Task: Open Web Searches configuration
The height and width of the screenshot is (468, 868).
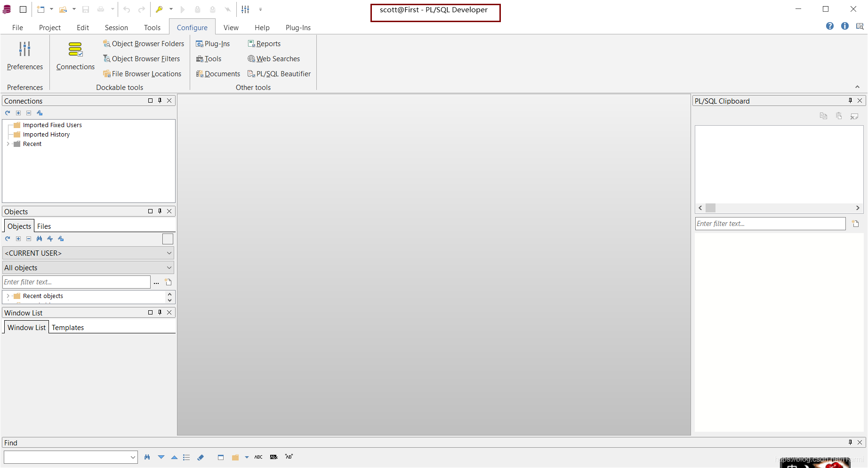Action: tap(274, 59)
